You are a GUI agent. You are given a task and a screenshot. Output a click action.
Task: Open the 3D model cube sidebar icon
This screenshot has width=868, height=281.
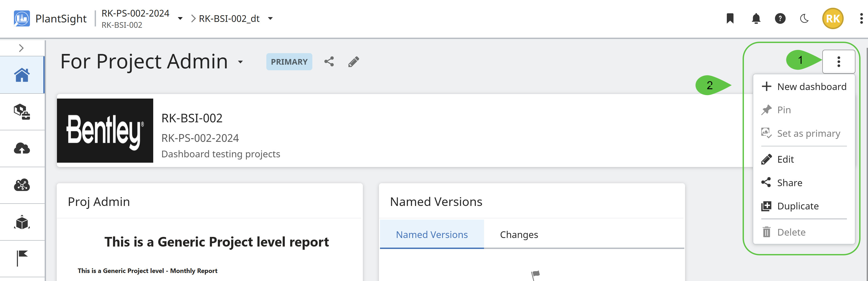point(22,221)
